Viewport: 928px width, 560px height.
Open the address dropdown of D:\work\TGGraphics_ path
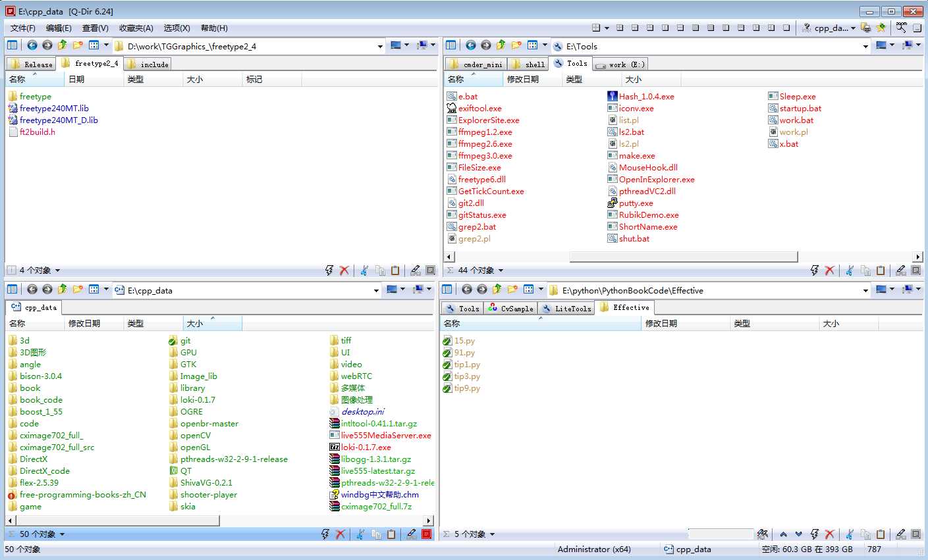tap(380, 46)
